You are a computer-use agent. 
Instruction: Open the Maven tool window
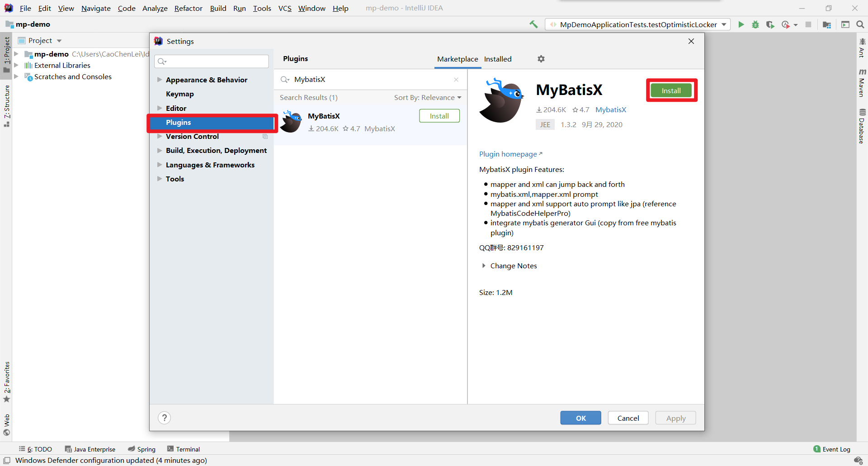click(862, 83)
